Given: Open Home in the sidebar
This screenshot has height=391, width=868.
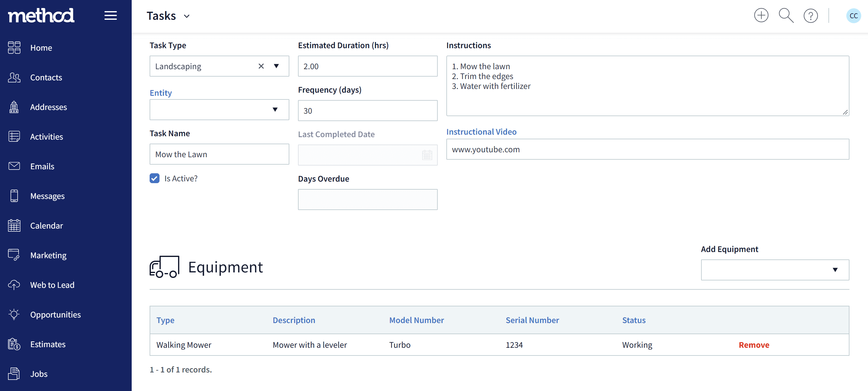Looking at the screenshot, I should pyautogui.click(x=41, y=48).
